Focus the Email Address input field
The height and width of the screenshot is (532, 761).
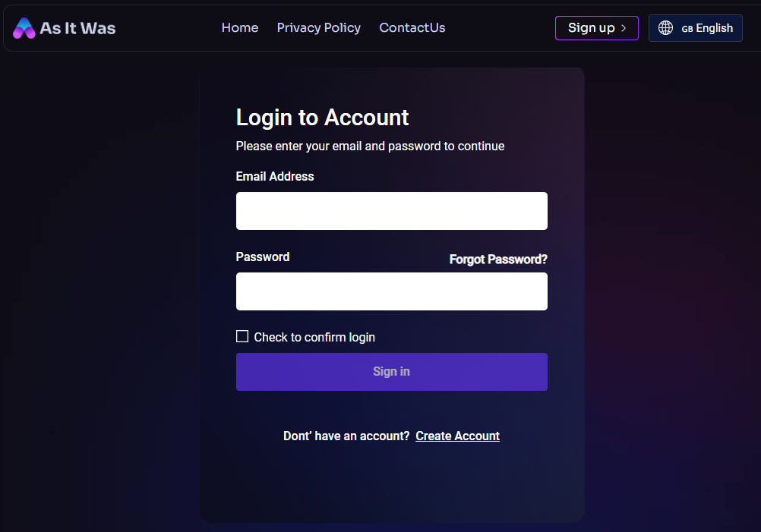click(x=391, y=211)
